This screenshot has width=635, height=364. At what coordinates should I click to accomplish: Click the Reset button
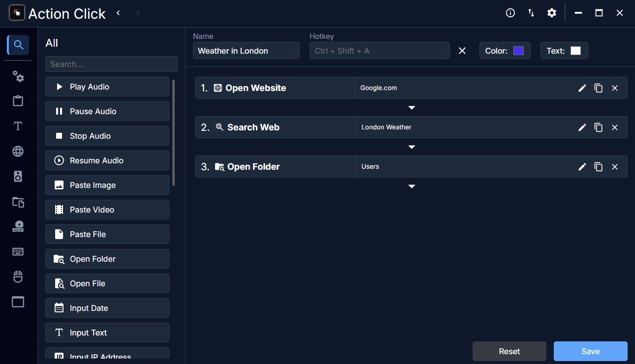[509, 351]
